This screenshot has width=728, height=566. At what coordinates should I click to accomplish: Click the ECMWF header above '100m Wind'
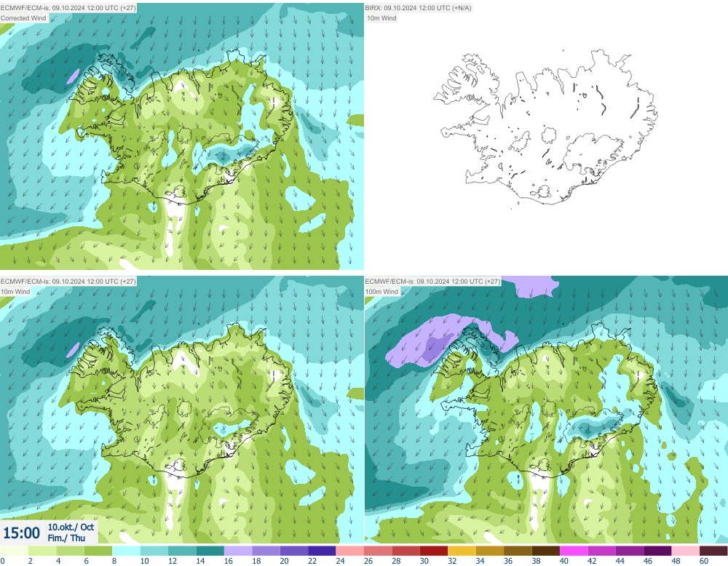click(x=432, y=281)
